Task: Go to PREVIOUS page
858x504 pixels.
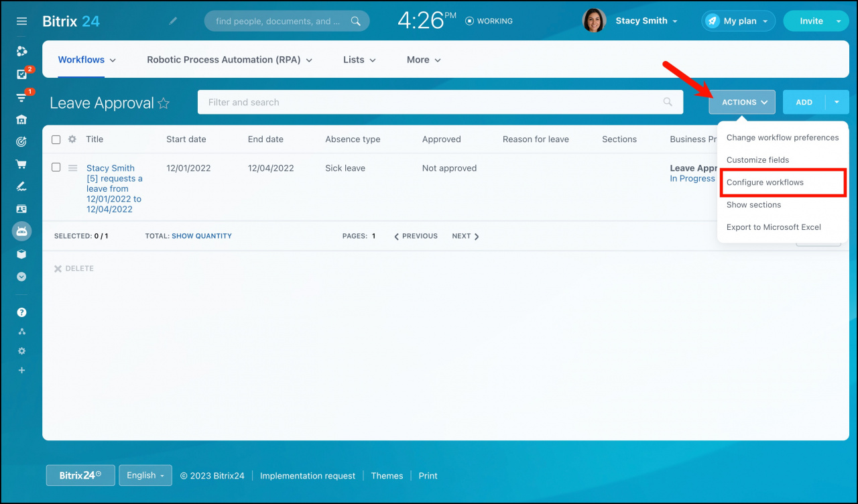Action: 416,236
